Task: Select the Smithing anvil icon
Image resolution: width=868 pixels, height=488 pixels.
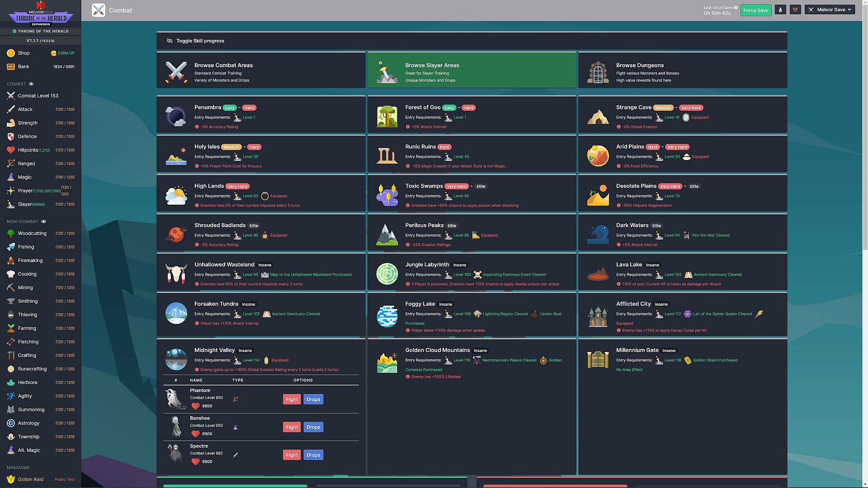Action: pos(11,301)
